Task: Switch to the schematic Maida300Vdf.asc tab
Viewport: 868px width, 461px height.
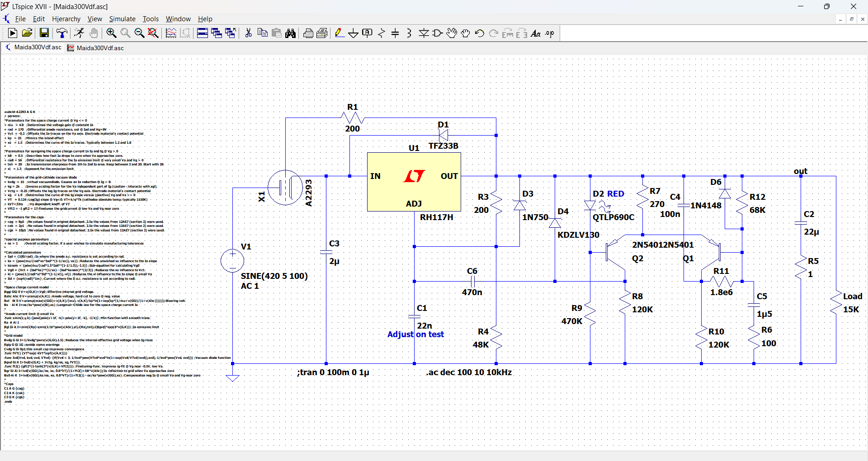Action: pyautogui.click(x=33, y=47)
